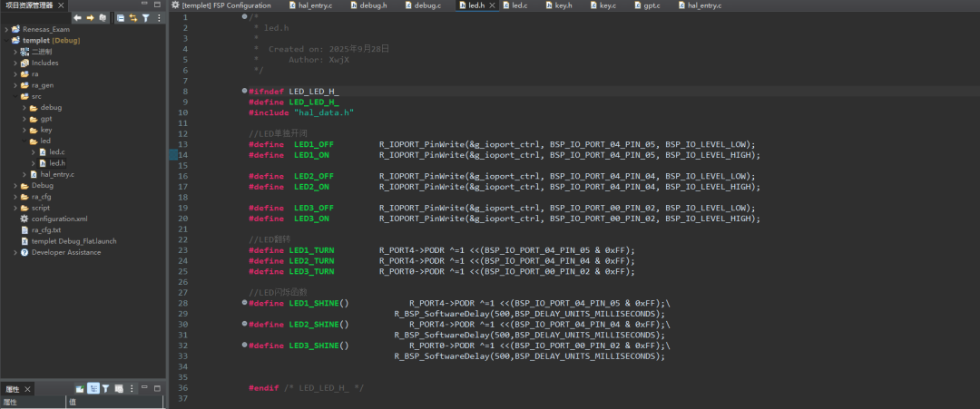The width and height of the screenshot is (980, 409).
Task: Open led.c file in the led folder
Action: 56,151
